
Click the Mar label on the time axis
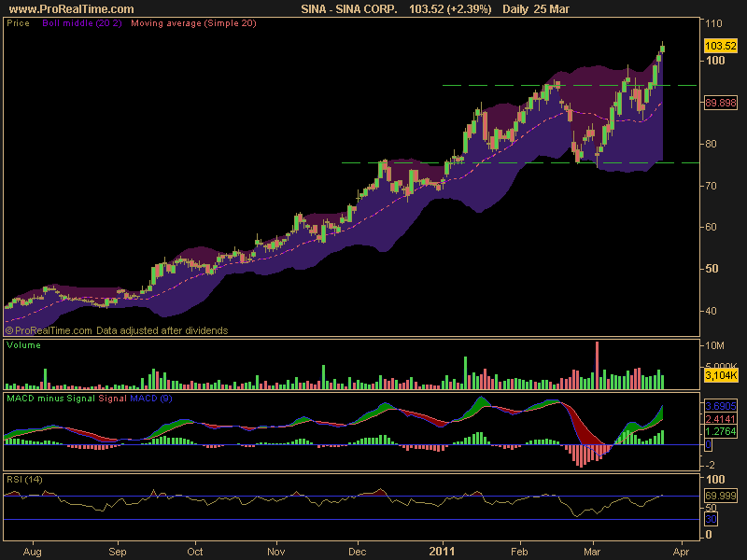pos(592,552)
